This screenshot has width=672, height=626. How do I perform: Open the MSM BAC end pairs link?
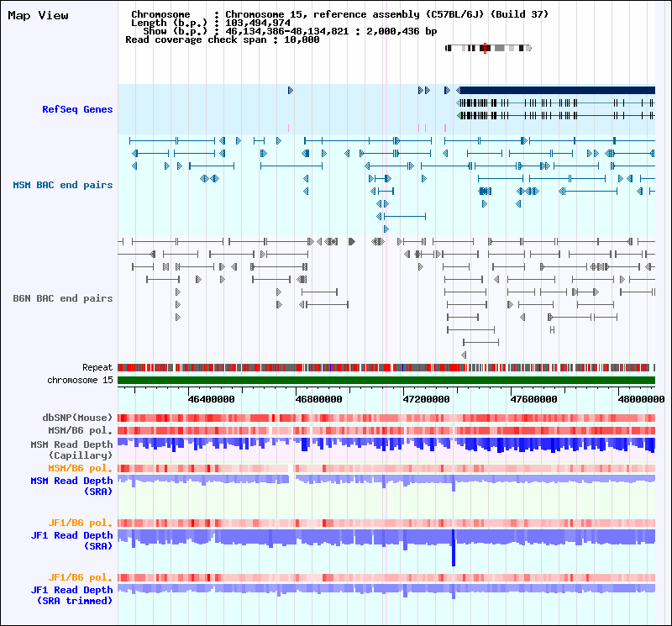click(x=62, y=185)
